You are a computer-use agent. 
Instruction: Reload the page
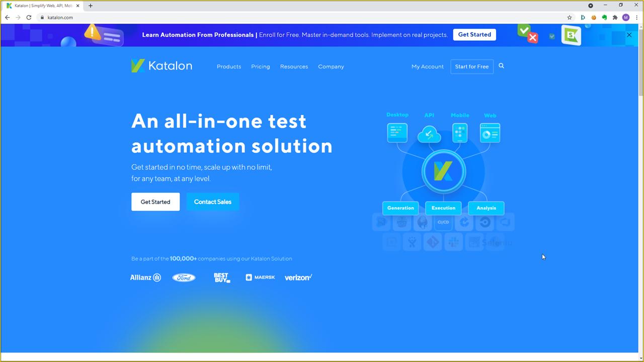(x=29, y=17)
